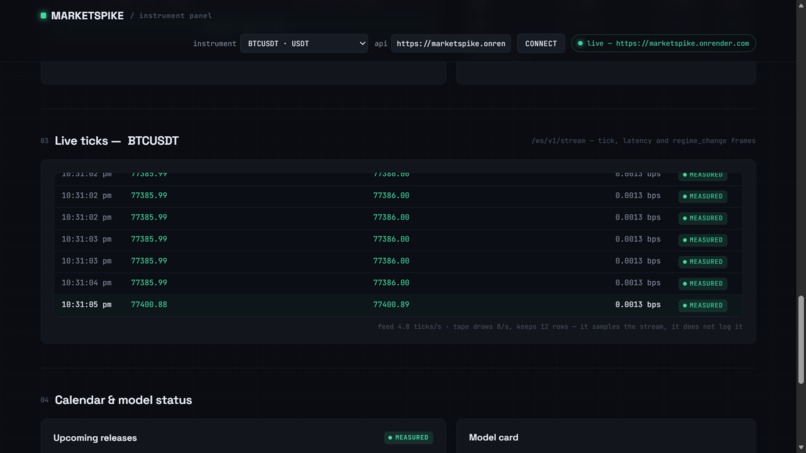Click the scrollbar up arrow
This screenshot has width=806, height=453.
point(801,4)
